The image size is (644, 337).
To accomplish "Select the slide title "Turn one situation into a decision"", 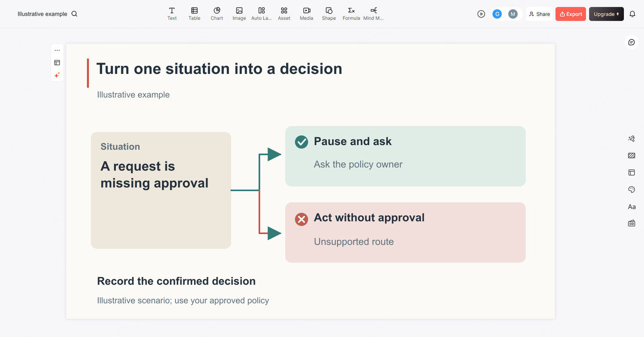I will pos(219,68).
